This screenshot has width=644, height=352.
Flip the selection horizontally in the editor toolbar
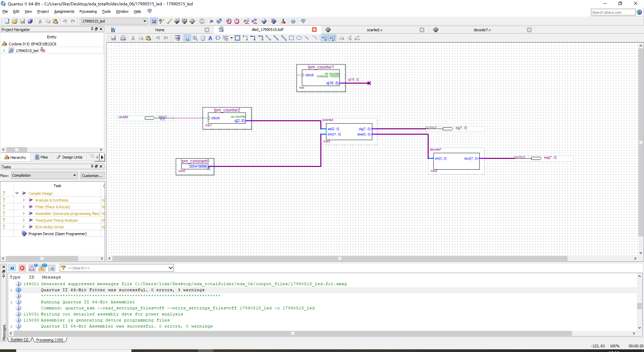[342, 38]
